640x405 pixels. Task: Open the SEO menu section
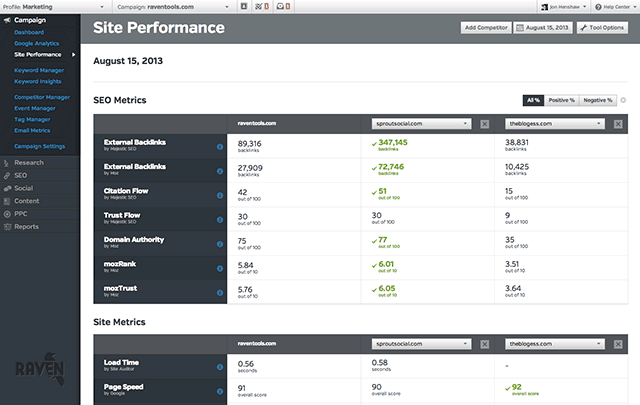(x=40, y=176)
